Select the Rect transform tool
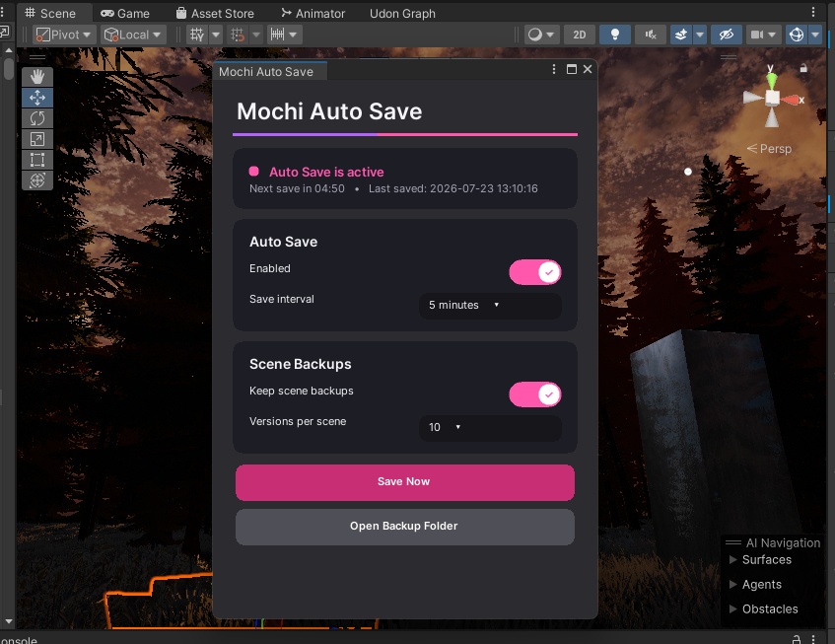This screenshot has height=644, width=835. pos(37,160)
